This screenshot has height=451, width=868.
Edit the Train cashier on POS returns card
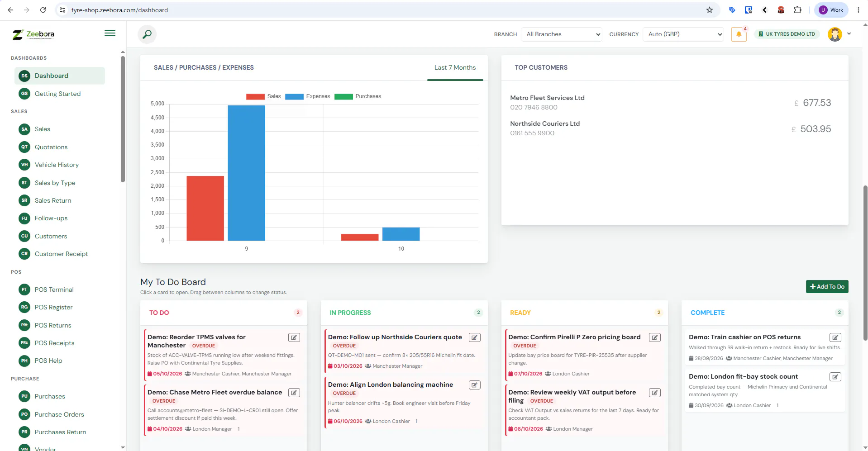pyautogui.click(x=835, y=337)
